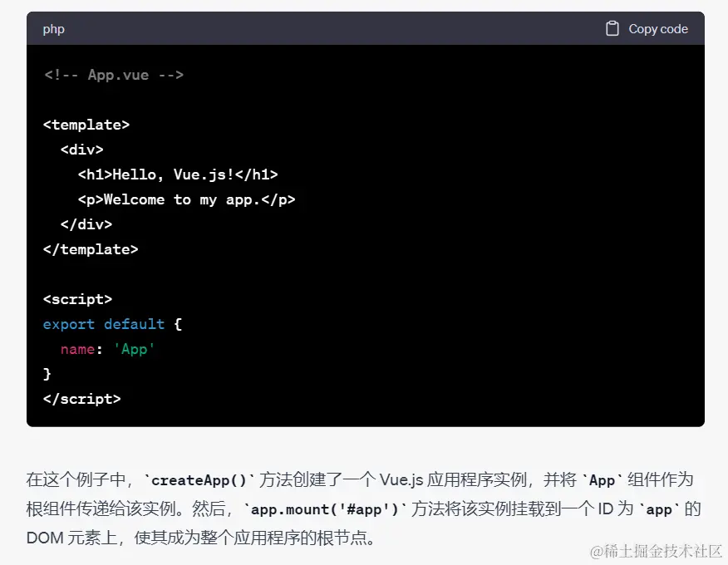Click the "<p>Welcome to my app.</p>" line
The image size is (728, 565).
point(187,199)
